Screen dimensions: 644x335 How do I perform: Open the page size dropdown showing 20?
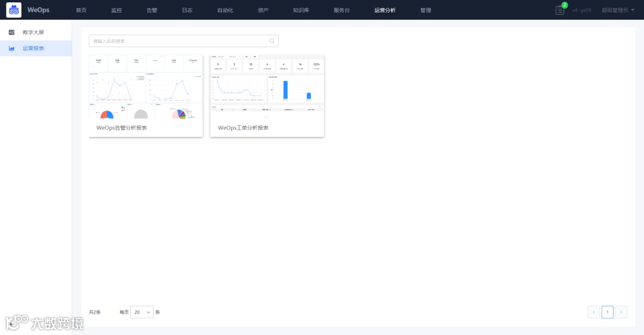(x=142, y=312)
